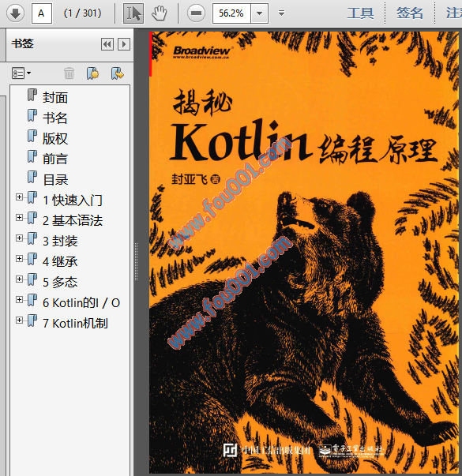462x476 pixels.
Task: Collapse bookmarks panel with double-arrow button
Action: (x=107, y=44)
